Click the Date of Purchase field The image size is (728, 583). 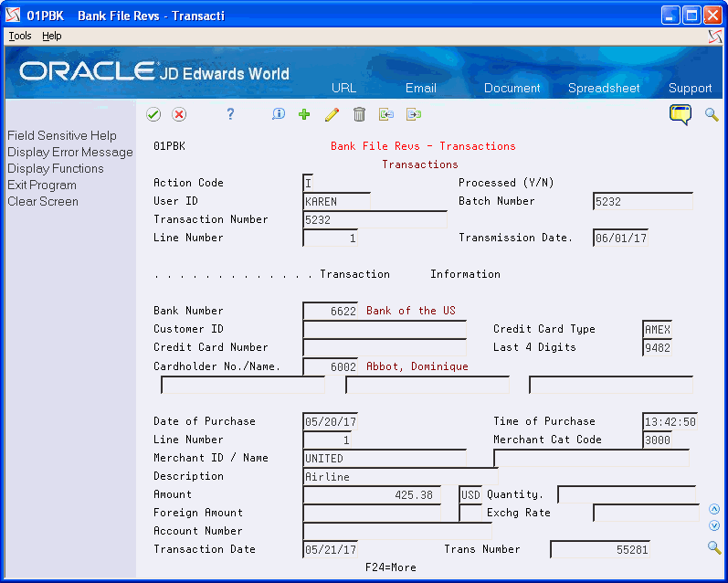[x=330, y=421]
